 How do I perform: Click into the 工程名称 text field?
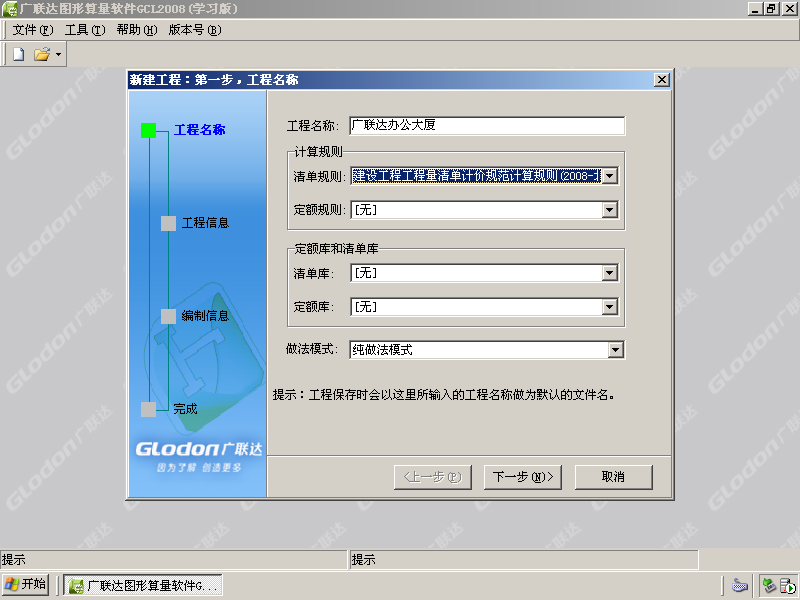click(x=487, y=126)
